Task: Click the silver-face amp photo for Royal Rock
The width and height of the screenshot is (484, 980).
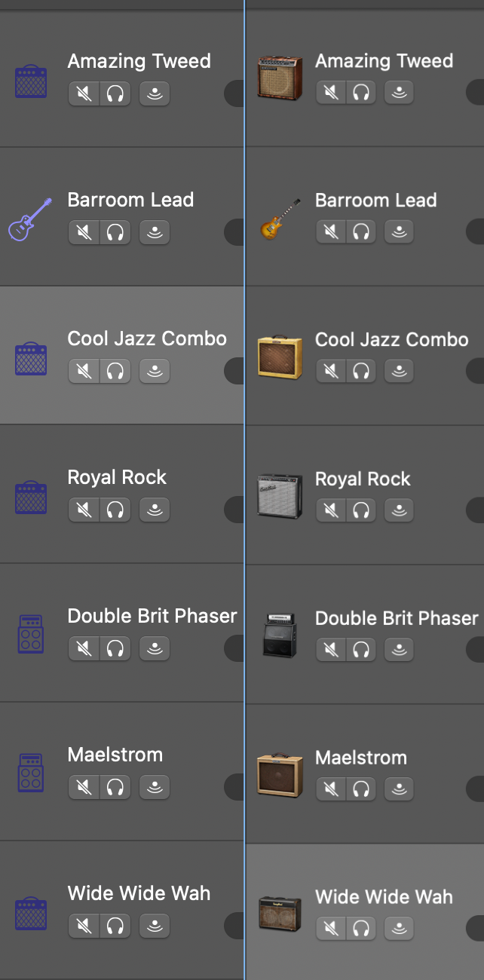Action: [279, 495]
